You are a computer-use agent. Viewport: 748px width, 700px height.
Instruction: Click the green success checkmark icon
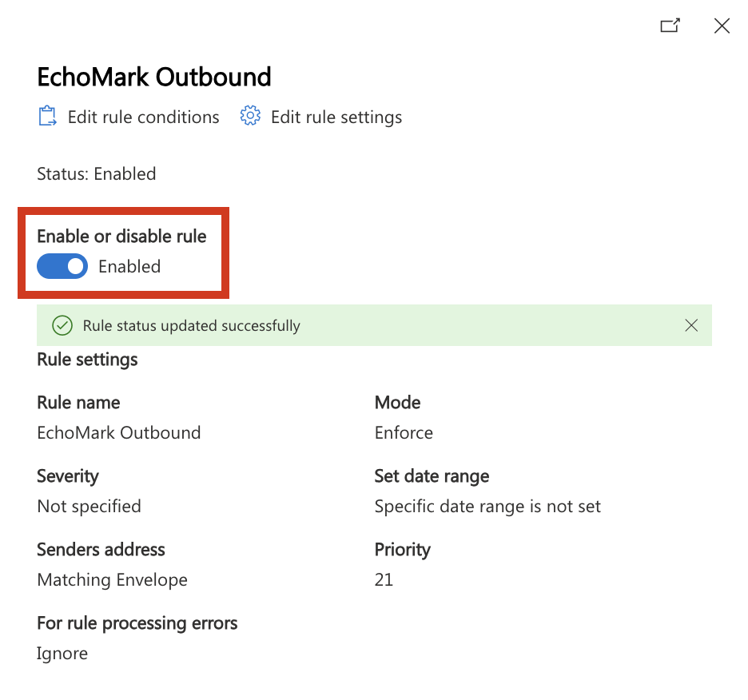62,325
